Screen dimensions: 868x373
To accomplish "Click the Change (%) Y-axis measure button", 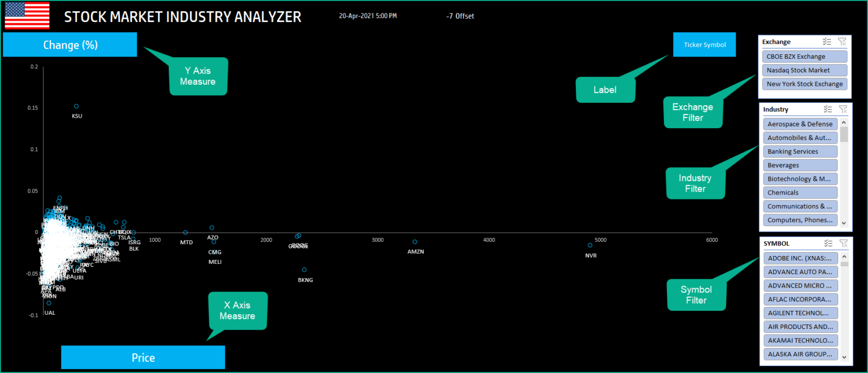I will pos(70,45).
